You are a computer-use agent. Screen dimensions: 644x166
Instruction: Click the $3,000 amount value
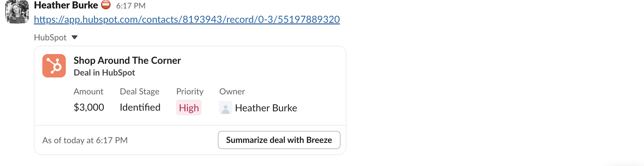(x=89, y=107)
